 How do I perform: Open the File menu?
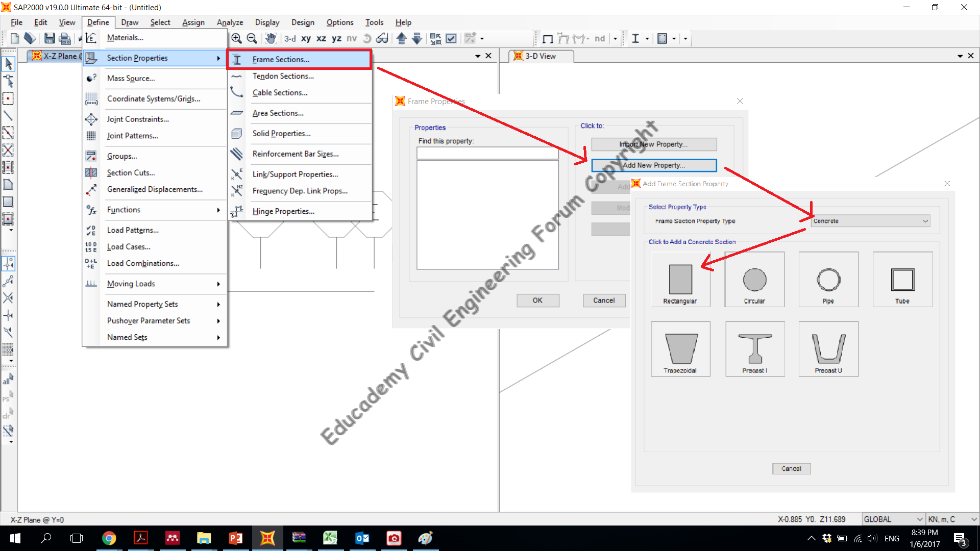16,22
